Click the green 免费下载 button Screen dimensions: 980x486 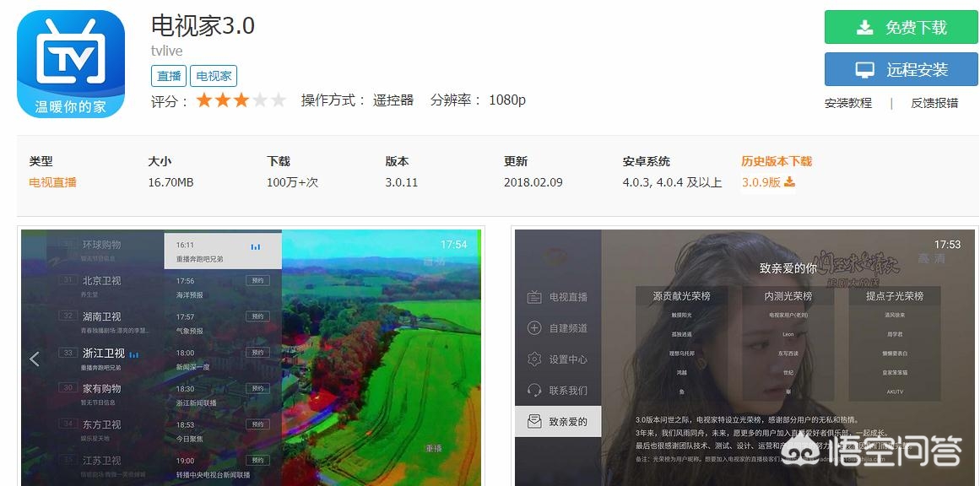(x=901, y=27)
